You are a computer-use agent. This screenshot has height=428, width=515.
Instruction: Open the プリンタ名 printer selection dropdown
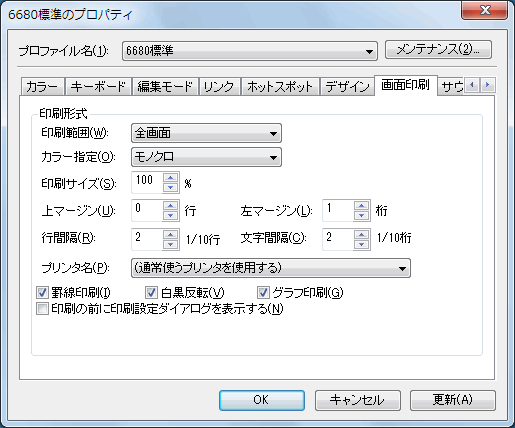[271, 268]
